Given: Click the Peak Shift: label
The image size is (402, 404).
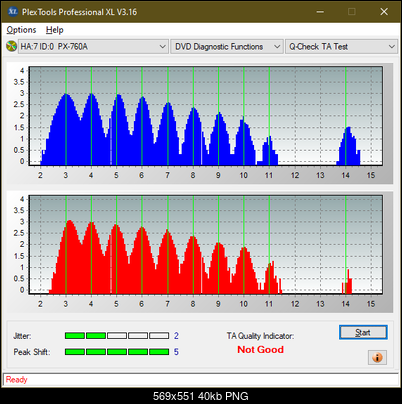Looking at the screenshot, I should click(32, 352).
